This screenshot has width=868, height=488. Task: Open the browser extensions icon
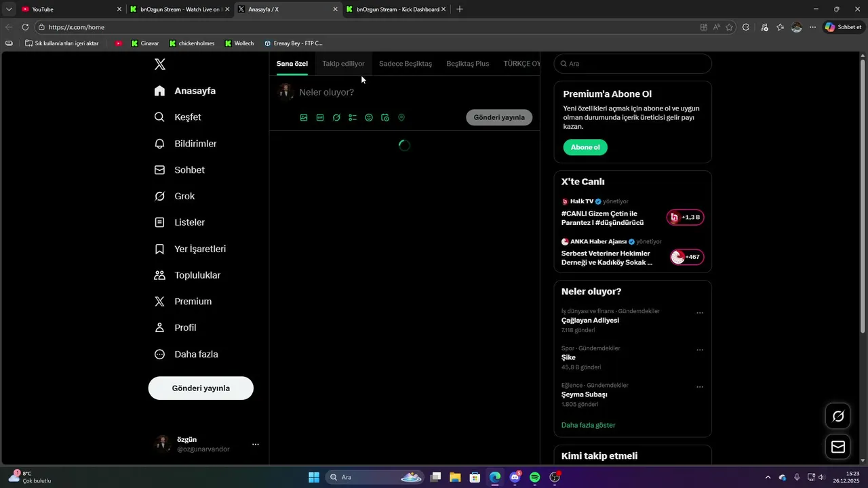point(746,27)
